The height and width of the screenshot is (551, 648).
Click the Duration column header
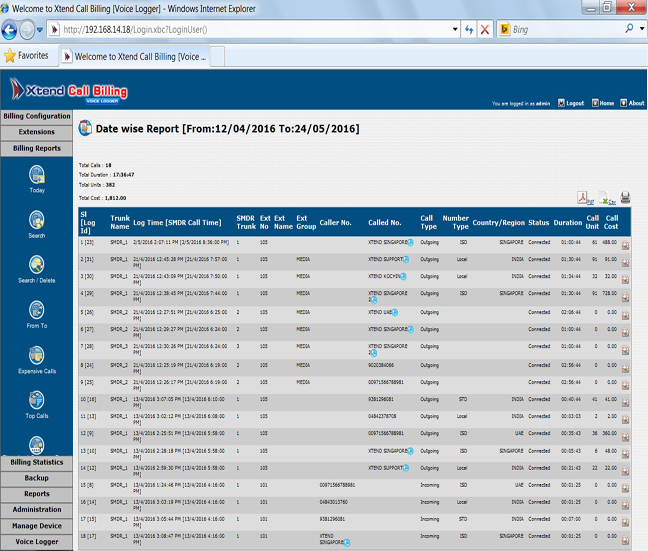[567, 222]
